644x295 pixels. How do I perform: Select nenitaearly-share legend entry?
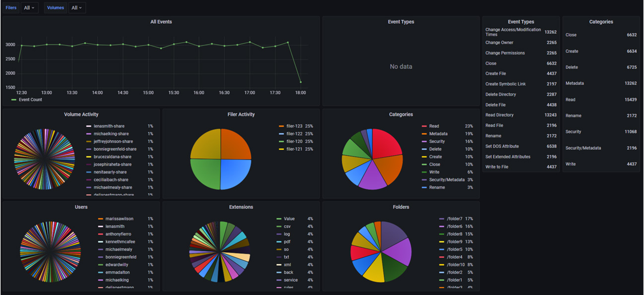[x=111, y=172]
